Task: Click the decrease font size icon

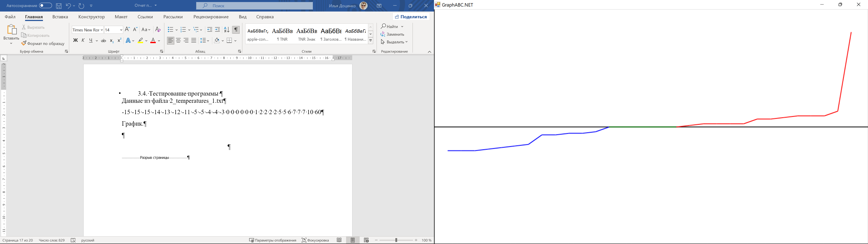Action: [x=135, y=30]
